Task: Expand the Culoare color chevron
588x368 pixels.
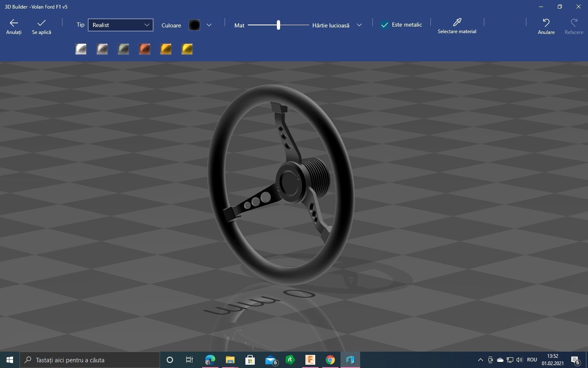Action: [209, 25]
